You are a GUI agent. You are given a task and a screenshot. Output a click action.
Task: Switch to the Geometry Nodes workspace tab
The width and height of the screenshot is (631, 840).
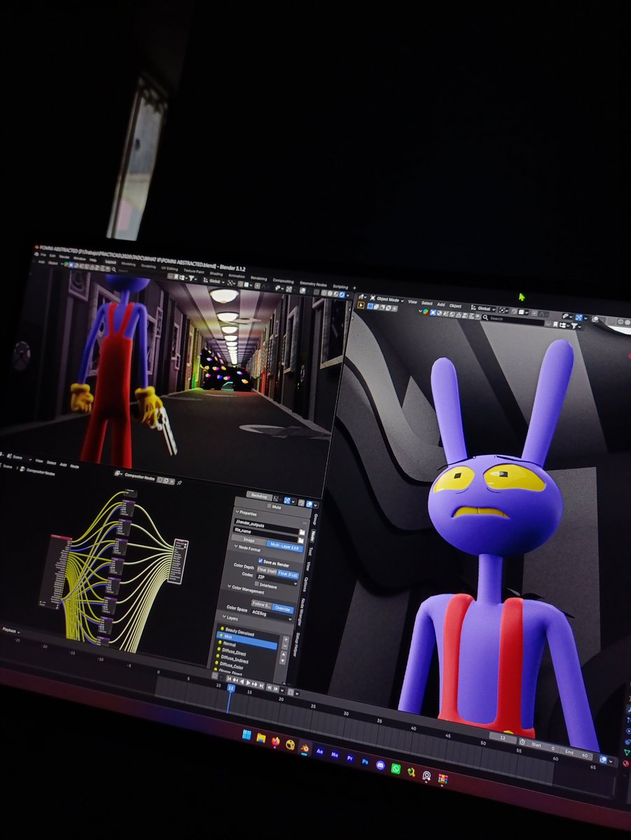[313, 284]
